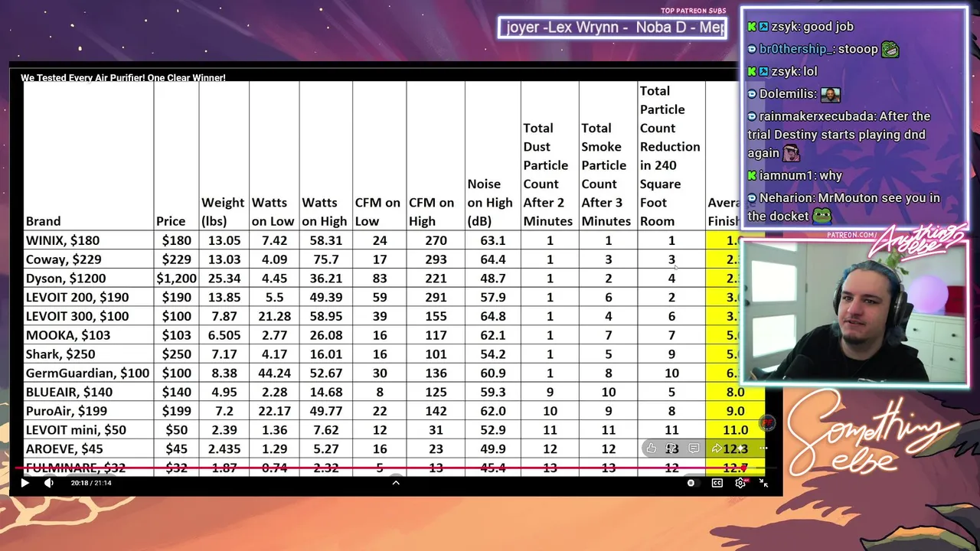Image resolution: width=980 pixels, height=551 pixels.
Task: Click GermGuardian Watts on Low '44.24'
Action: pyautogui.click(x=274, y=373)
